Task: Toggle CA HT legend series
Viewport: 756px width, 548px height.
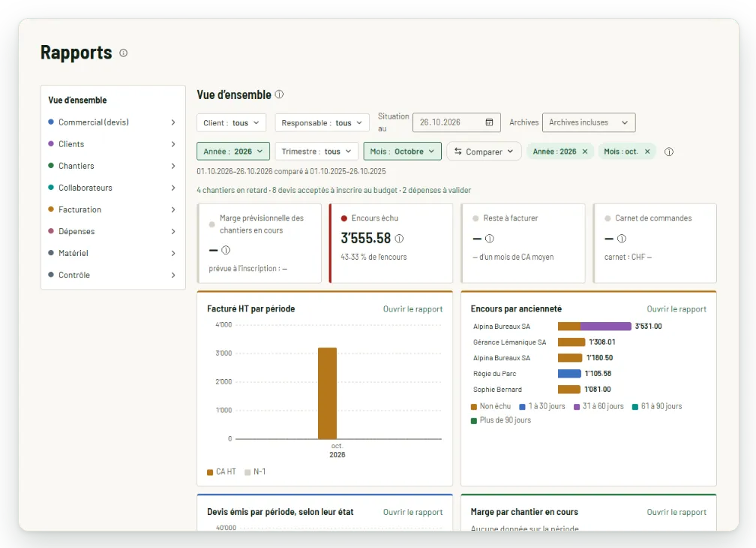Action: pos(221,471)
